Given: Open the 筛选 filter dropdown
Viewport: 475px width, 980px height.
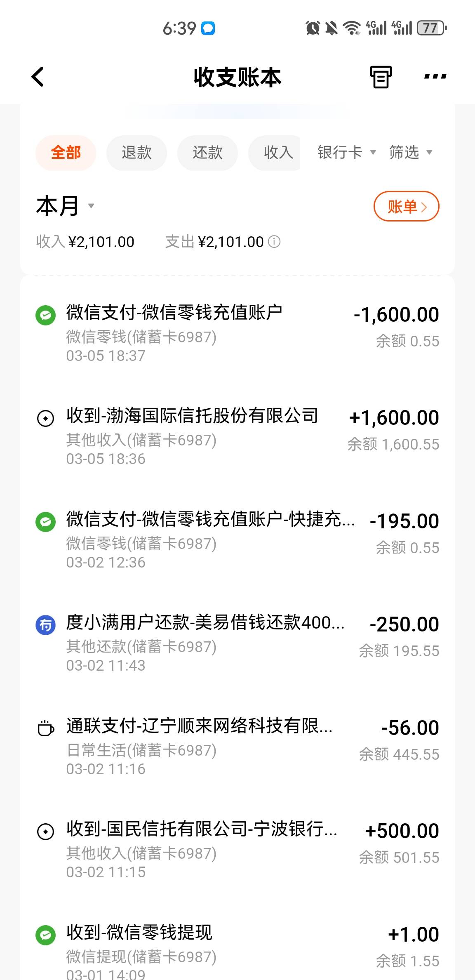Looking at the screenshot, I should click(x=411, y=153).
